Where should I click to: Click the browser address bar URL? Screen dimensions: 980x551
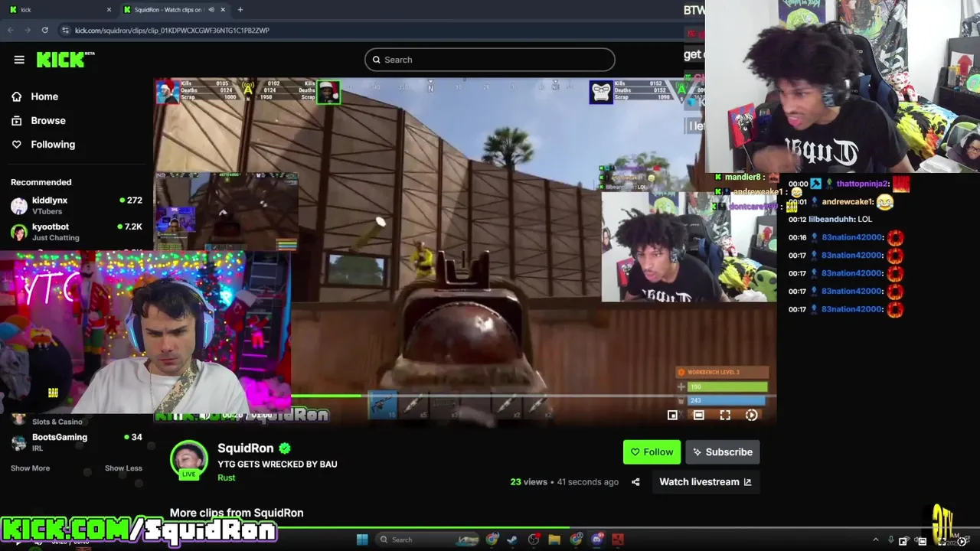pyautogui.click(x=171, y=30)
